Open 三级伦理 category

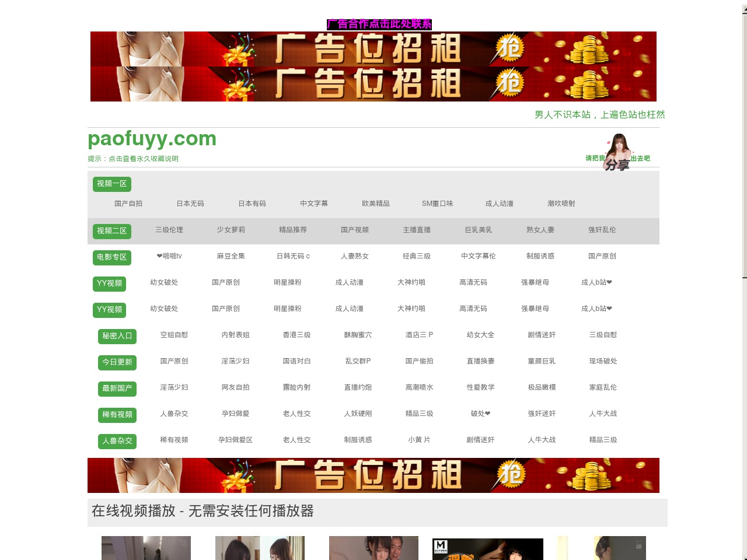click(169, 230)
